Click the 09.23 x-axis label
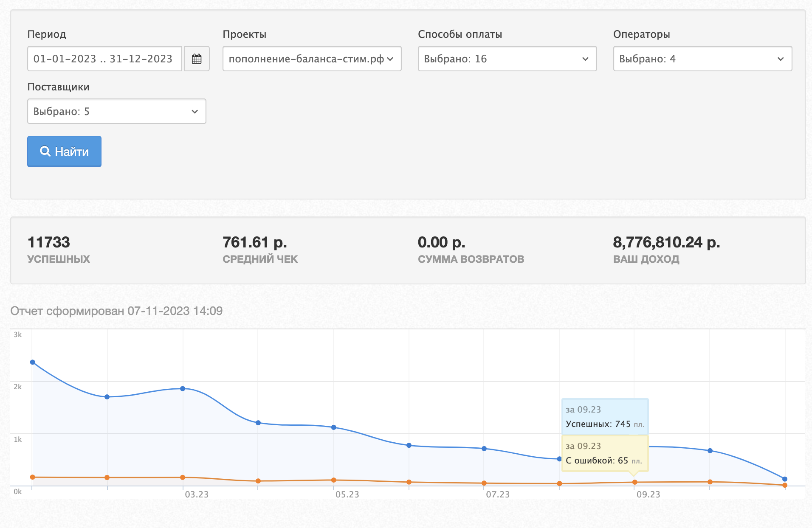 click(648, 494)
